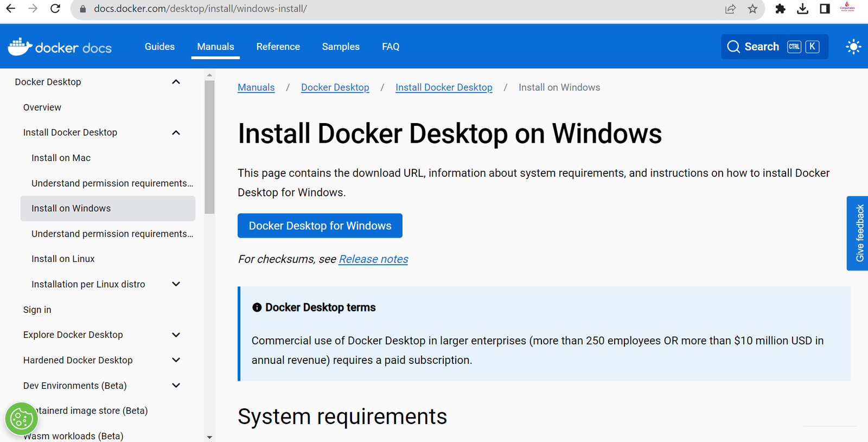Open the Release notes link
Image resolution: width=868 pixels, height=442 pixels.
coord(373,259)
